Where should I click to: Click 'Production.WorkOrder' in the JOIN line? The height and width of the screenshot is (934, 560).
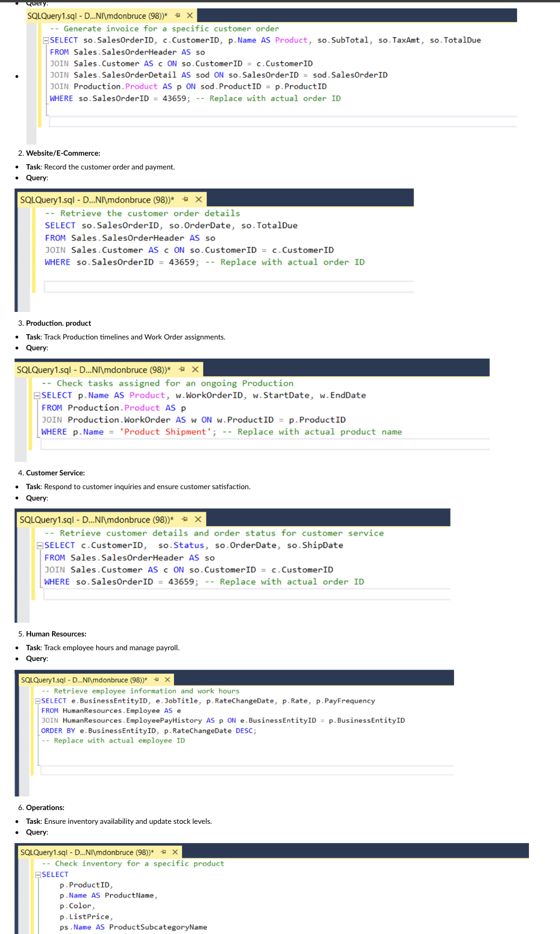point(119,420)
